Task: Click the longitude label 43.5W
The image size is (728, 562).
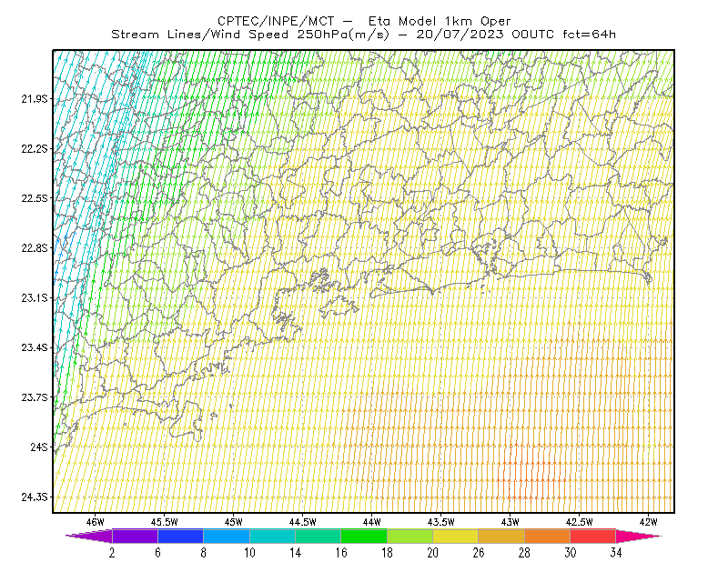Action: pyautogui.click(x=441, y=522)
